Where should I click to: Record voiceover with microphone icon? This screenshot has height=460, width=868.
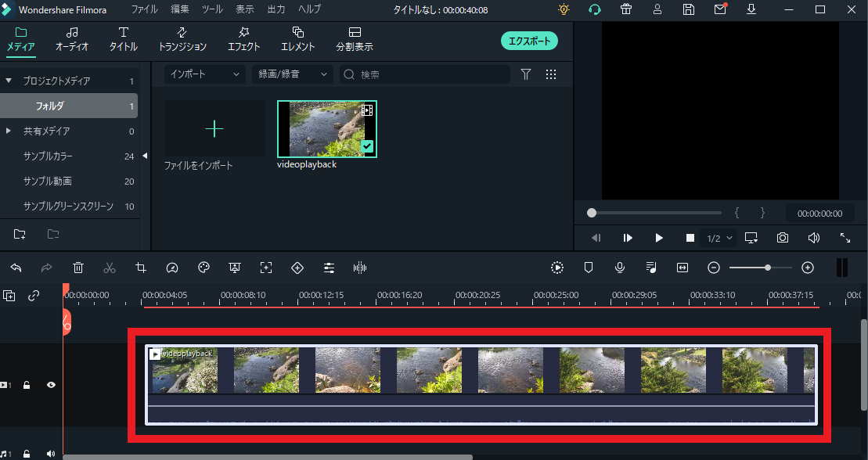(620, 268)
